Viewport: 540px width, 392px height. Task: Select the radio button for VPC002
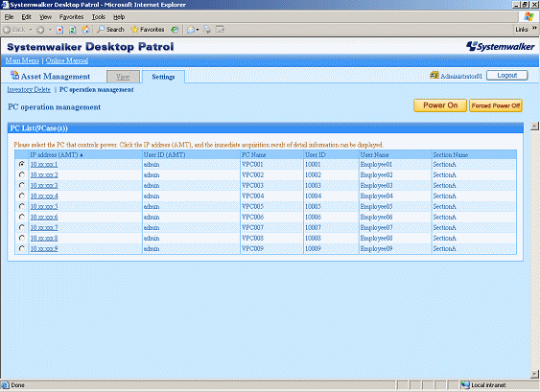[x=22, y=174]
